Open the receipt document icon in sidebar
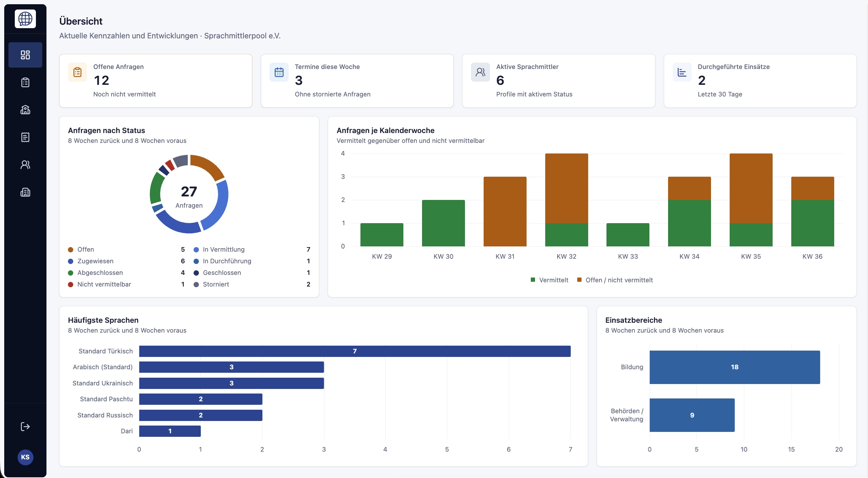 pos(25,137)
